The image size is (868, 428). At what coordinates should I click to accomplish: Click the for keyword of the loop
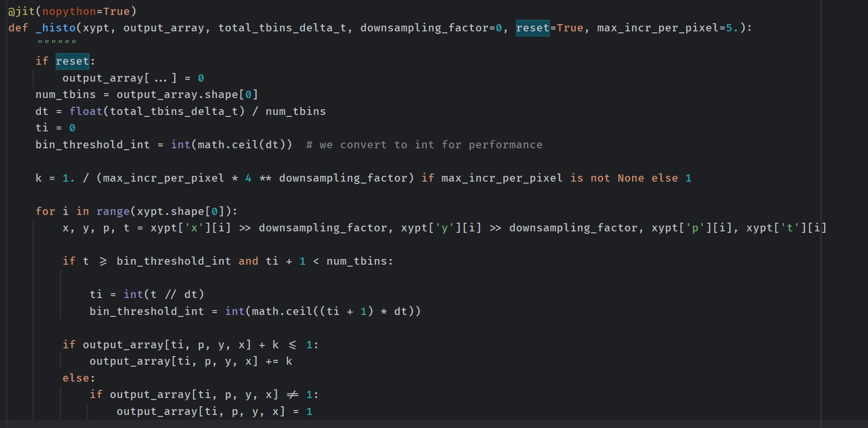tap(45, 212)
